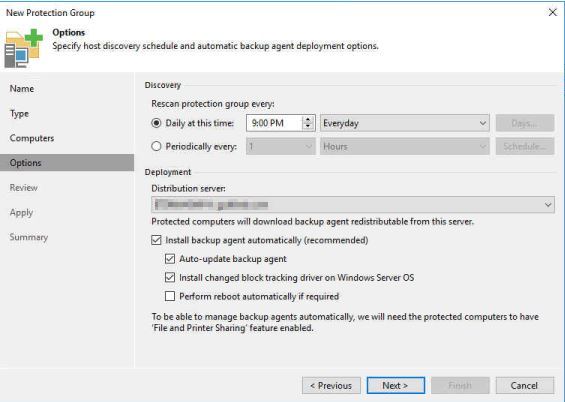
Task: Go back with the Previous button
Action: [331, 385]
